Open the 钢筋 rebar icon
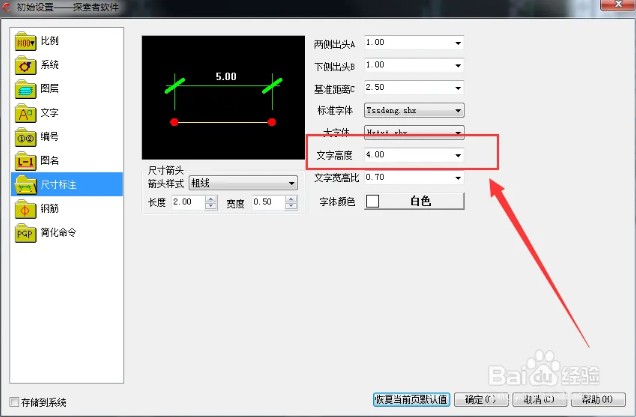Viewport: 636px width, 417px height. pyautogui.click(x=25, y=209)
